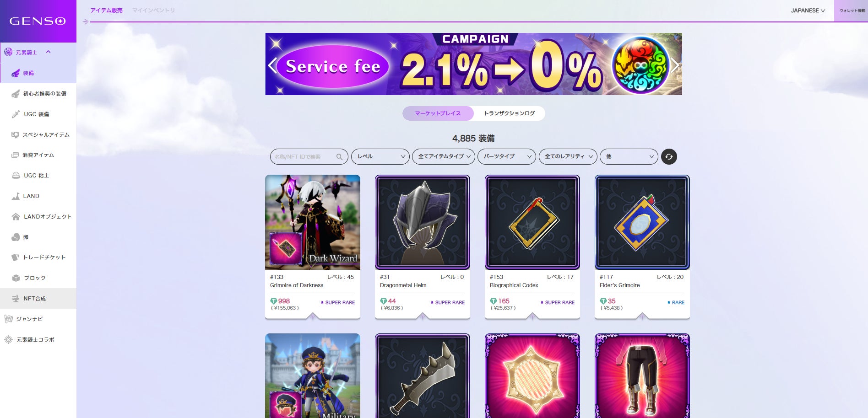Open the レベル filter dropdown
Viewport: 868px width, 418px height.
pos(380,156)
